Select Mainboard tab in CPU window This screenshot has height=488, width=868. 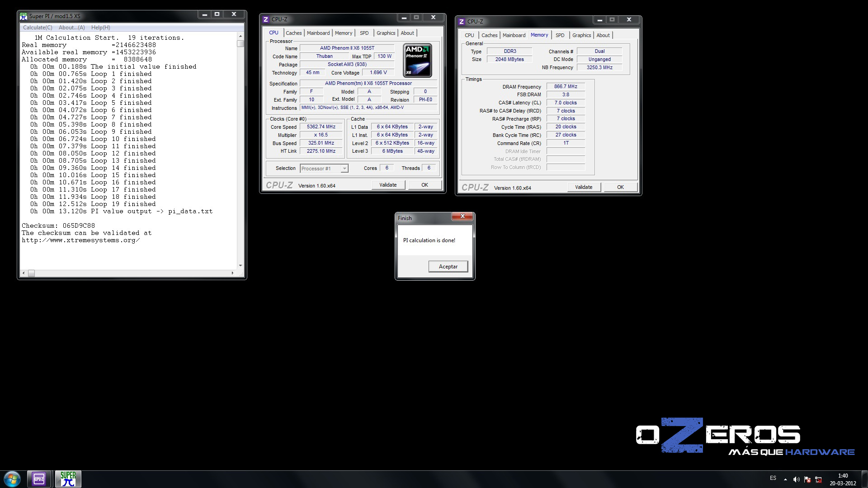pyautogui.click(x=318, y=33)
